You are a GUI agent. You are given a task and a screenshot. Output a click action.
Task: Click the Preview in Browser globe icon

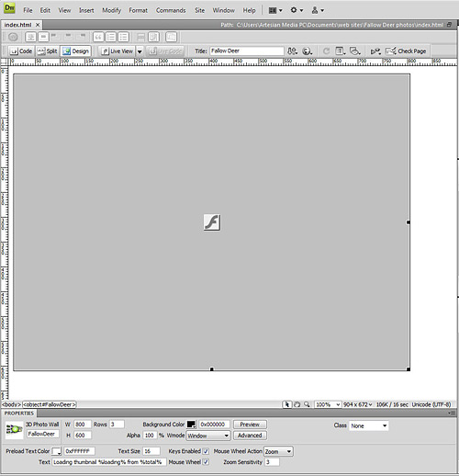[307, 51]
